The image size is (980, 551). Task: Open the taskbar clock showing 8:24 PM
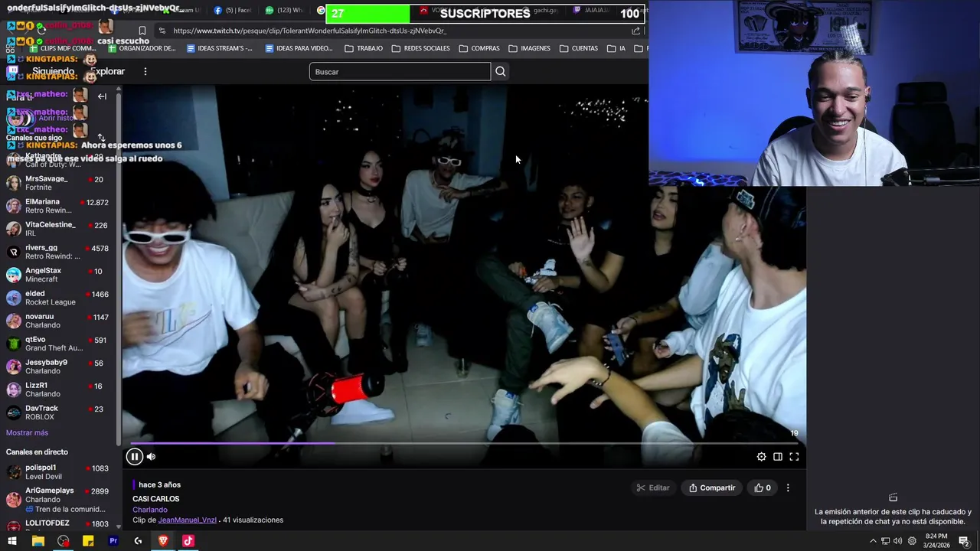pos(936,541)
